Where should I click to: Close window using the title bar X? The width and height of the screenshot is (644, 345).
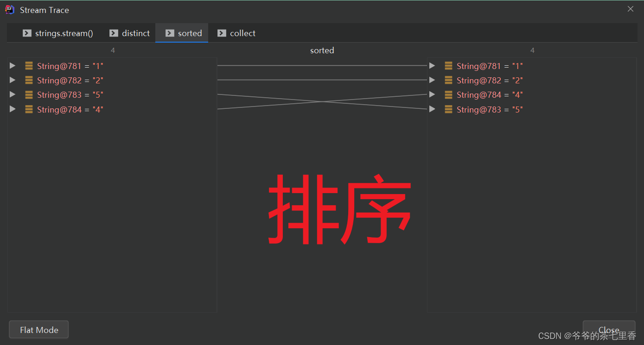pos(631,9)
